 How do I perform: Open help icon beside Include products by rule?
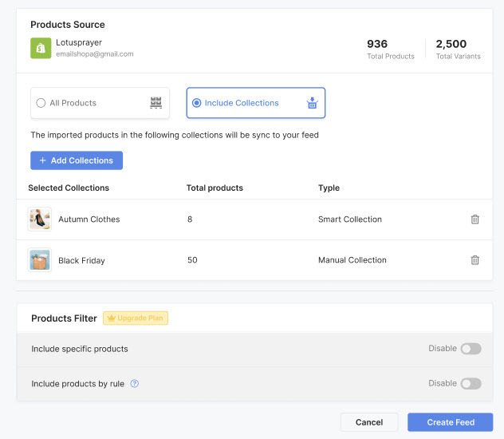[x=134, y=383]
